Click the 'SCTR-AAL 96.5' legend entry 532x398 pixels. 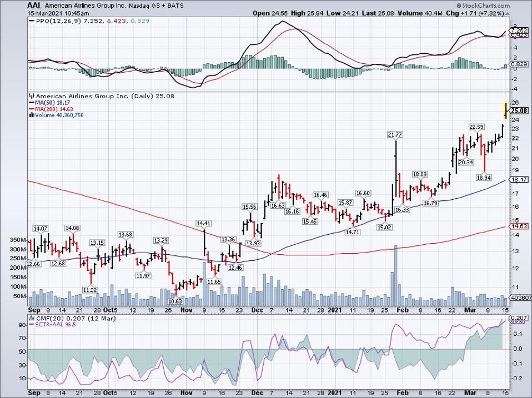56,325
